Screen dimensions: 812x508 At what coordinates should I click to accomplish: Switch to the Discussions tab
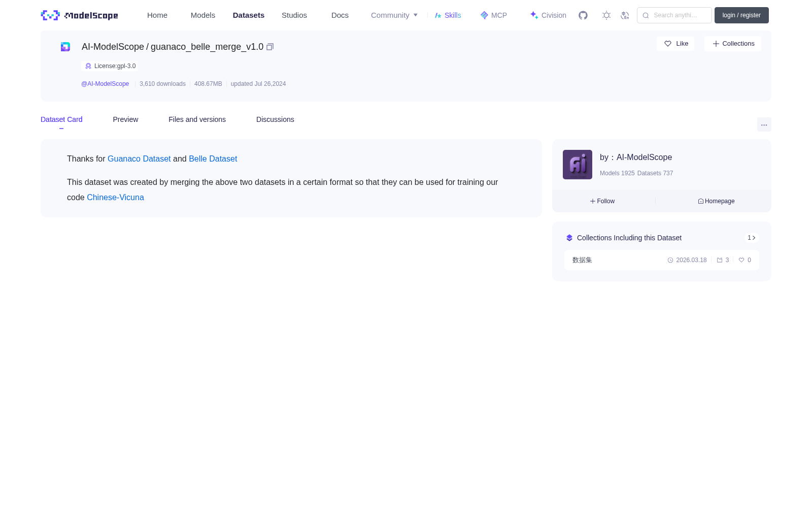click(x=275, y=119)
